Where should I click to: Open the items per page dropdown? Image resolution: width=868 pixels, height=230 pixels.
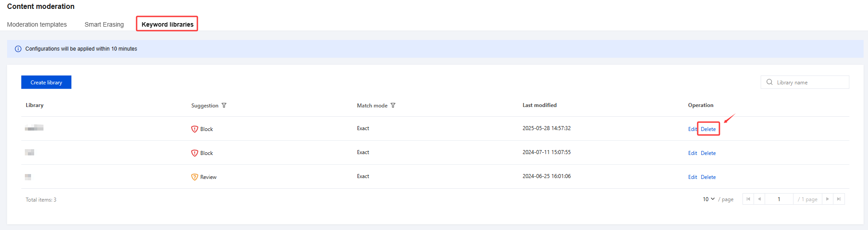coord(708,199)
